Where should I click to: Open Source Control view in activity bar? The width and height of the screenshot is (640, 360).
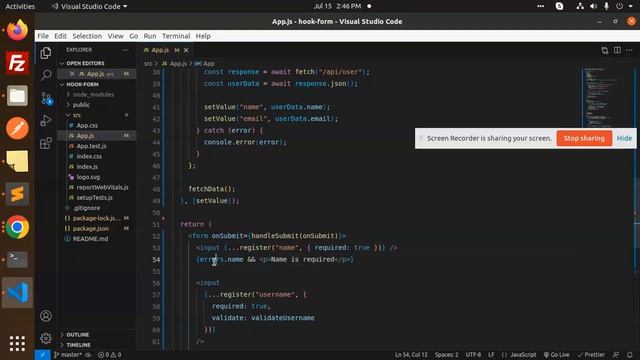coord(46,98)
